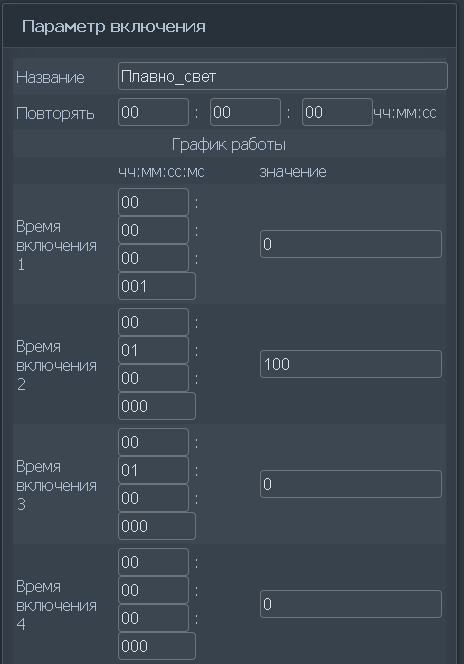
Task: Click the value field showing 100
Action: [351, 364]
